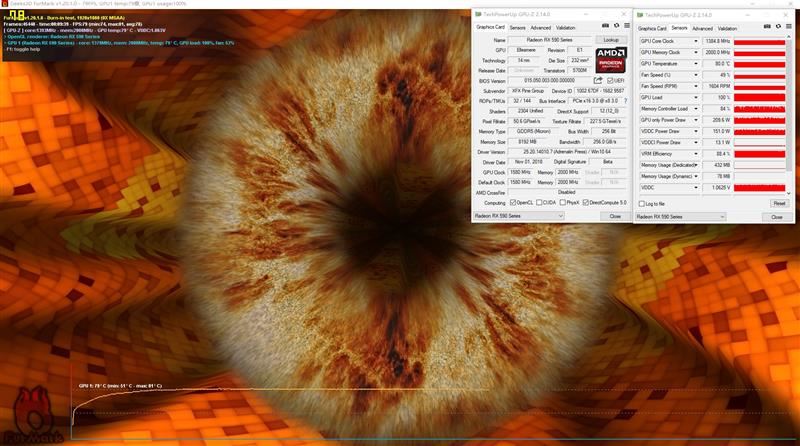The width and height of the screenshot is (800, 446).
Task: Click the AMD Radeon logo image
Action: tap(611, 60)
